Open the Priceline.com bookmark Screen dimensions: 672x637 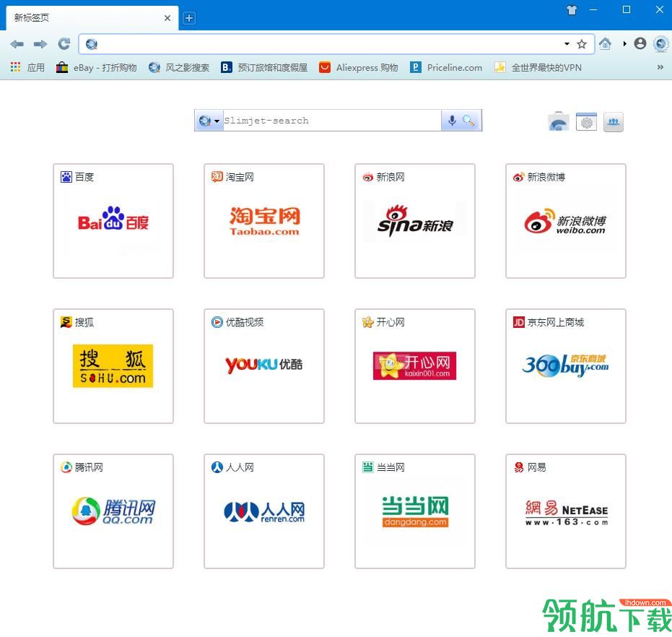tap(446, 67)
